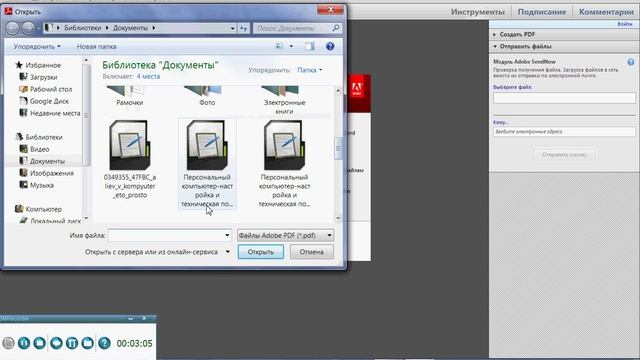Click the Открыть button
The image size is (640, 360).
click(260, 252)
